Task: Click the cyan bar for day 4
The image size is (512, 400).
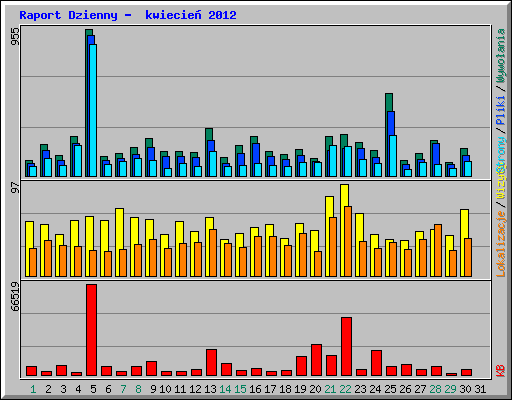Action: click(x=78, y=161)
